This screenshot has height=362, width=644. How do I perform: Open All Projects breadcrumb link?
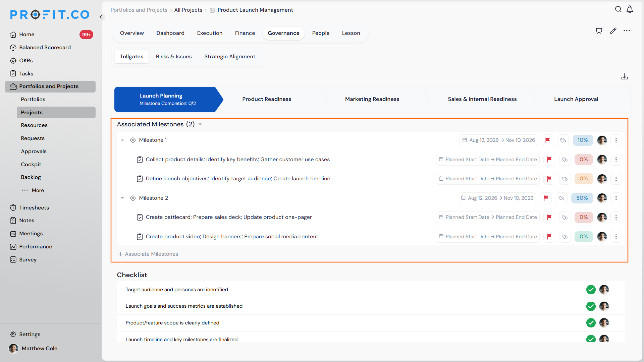(188, 10)
